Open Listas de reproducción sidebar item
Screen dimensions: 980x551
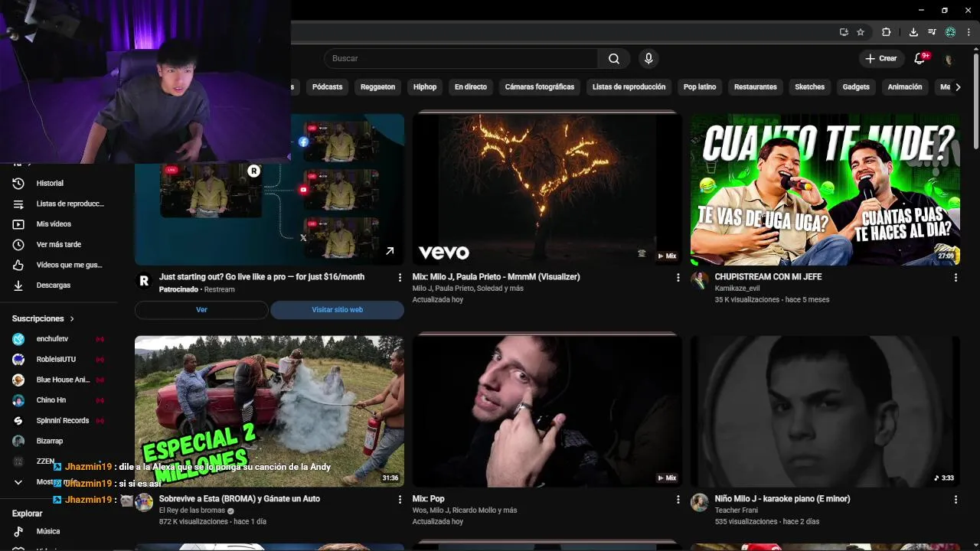pyautogui.click(x=58, y=204)
